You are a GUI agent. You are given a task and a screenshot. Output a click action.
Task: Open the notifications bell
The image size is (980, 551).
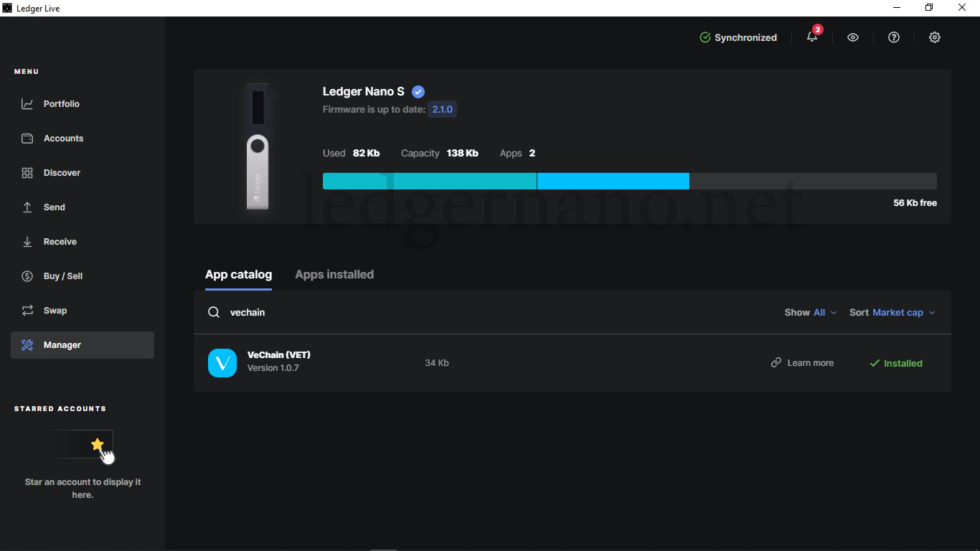coord(812,37)
